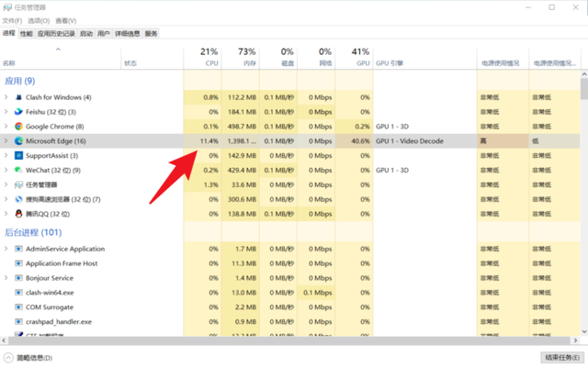This screenshot has width=588, height=368.
Task: Sort by the 磁盘 column header
Action: coord(278,57)
